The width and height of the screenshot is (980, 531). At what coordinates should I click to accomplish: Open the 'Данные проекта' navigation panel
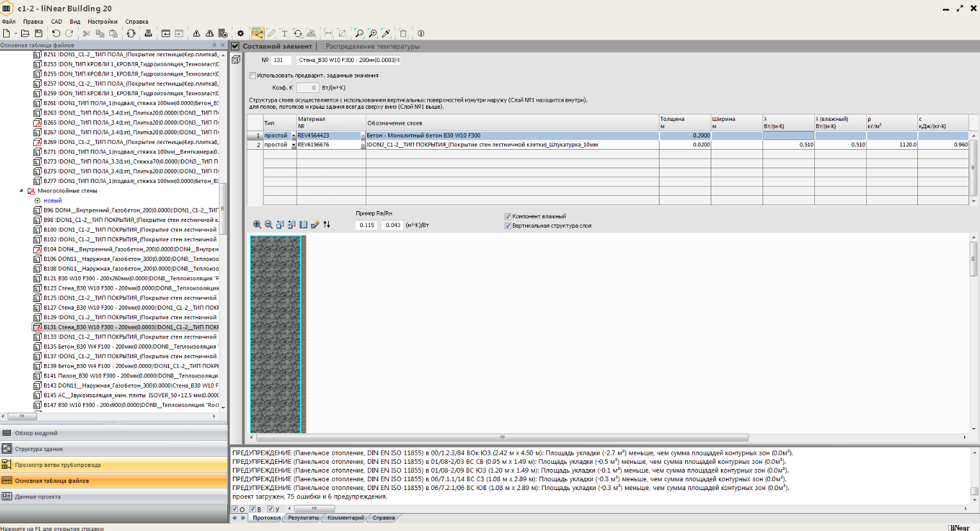pos(37,496)
